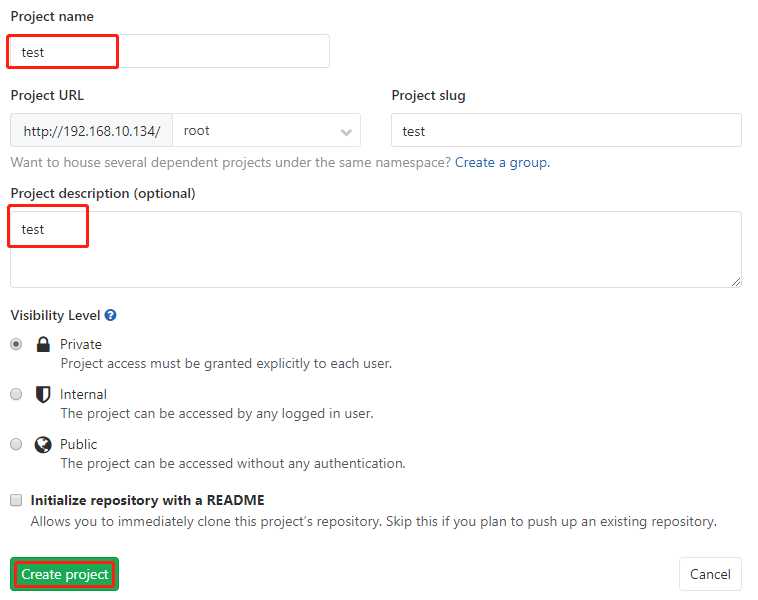Click the Public label text
This screenshot has height=600, width=758.
(78, 444)
